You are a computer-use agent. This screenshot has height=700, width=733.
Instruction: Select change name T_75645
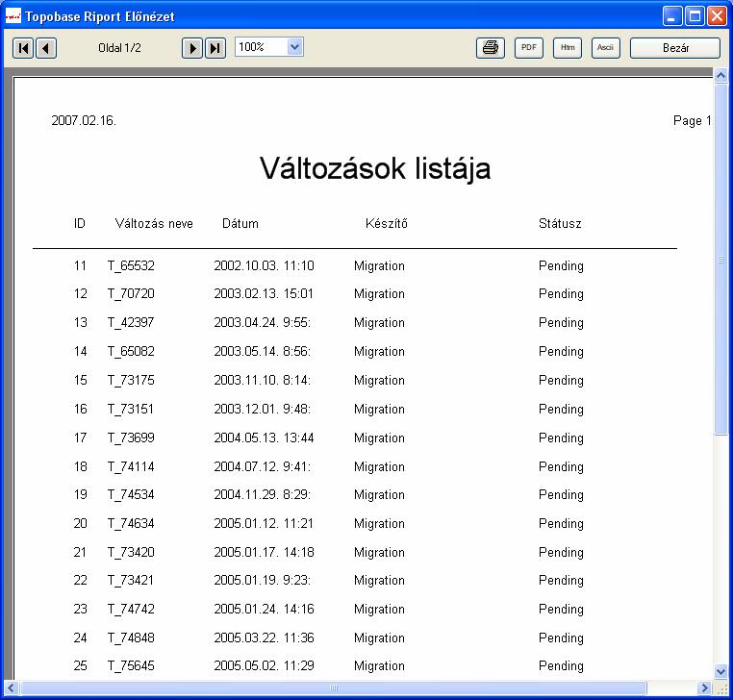pos(131,665)
